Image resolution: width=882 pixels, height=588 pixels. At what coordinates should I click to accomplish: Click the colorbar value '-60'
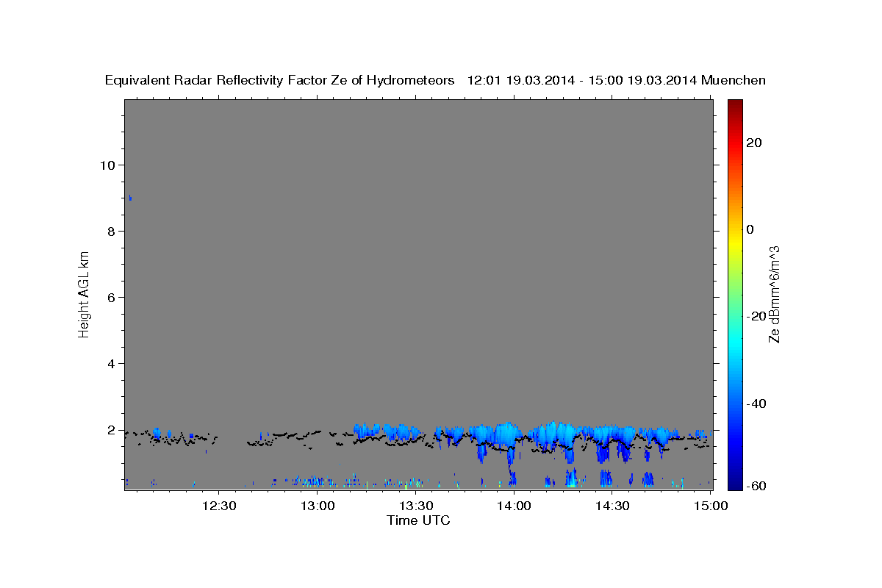tap(757, 487)
